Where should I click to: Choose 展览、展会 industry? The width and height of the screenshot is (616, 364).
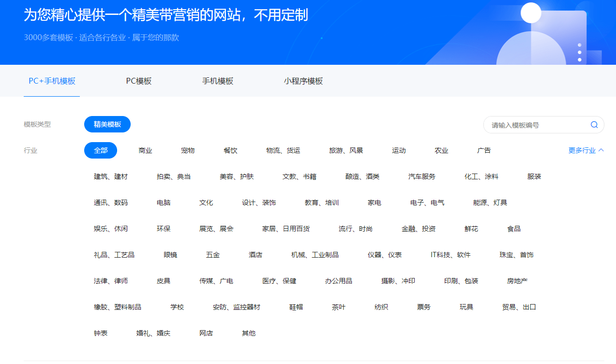pyautogui.click(x=216, y=229)
